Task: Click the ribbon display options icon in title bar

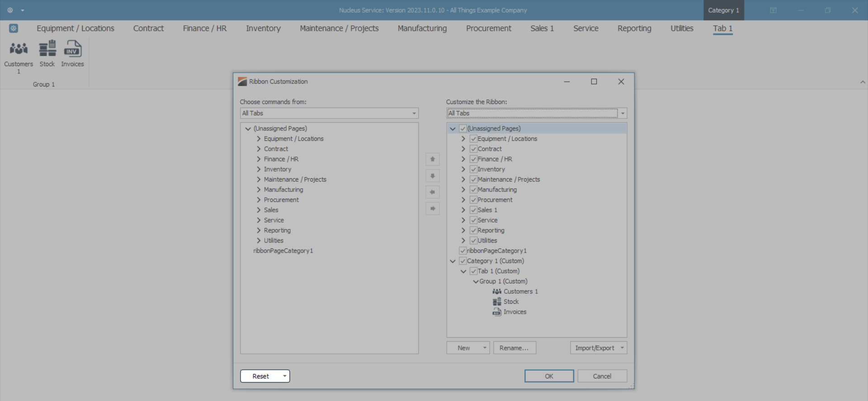Action: coord(774,10)
